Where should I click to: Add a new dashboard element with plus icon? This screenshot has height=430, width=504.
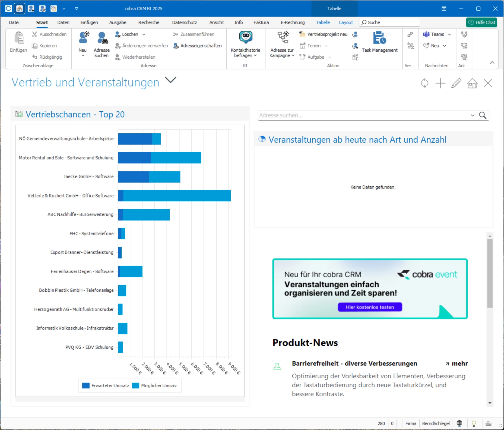pyautogui.click(x=440, y=83)
